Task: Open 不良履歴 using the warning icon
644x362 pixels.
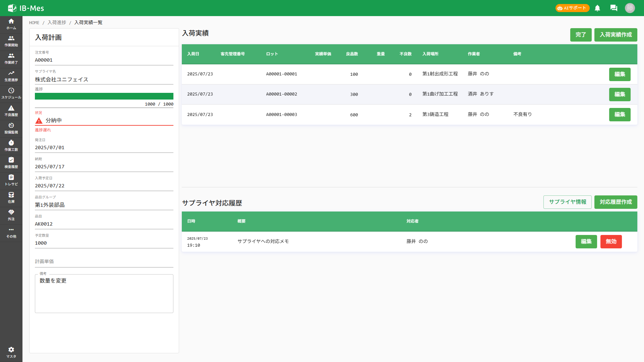Action: pyautogui.click(x=11, y=111)
